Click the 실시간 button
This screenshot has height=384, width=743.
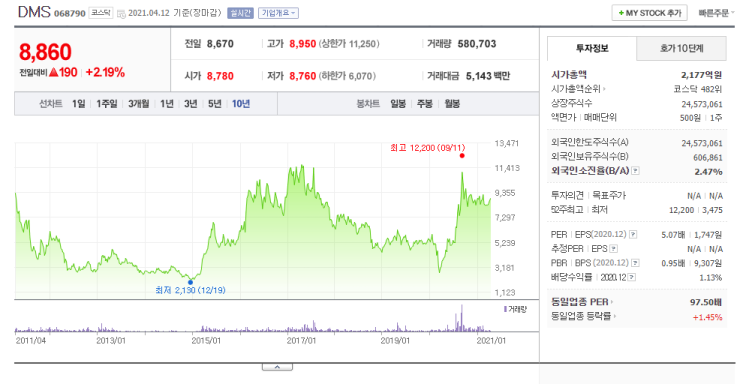tap(241, 13)
